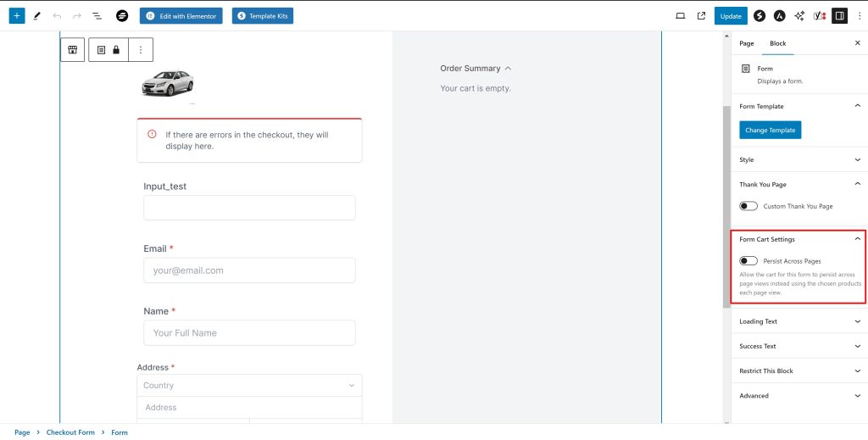868x440 pixels.
Task: Click the Edit with Elementor button
Action: click(x=181, y=16)
